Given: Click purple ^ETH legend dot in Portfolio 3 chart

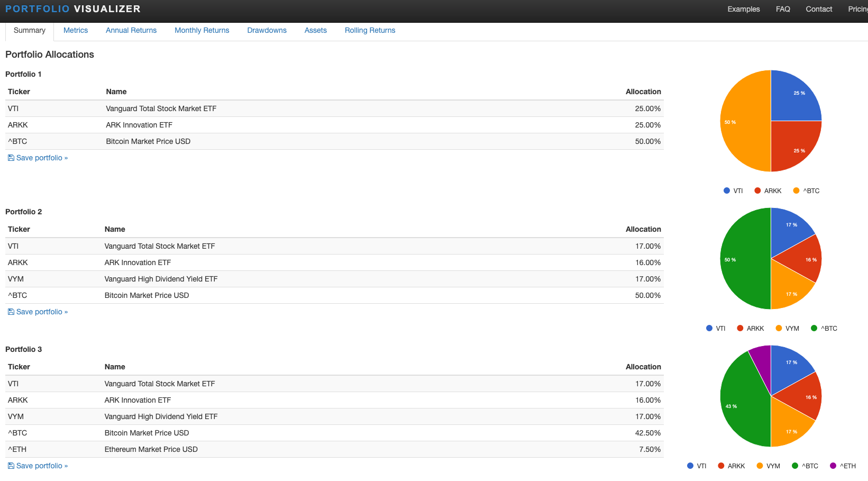Looking at the screenshot, I should [833, 466].
